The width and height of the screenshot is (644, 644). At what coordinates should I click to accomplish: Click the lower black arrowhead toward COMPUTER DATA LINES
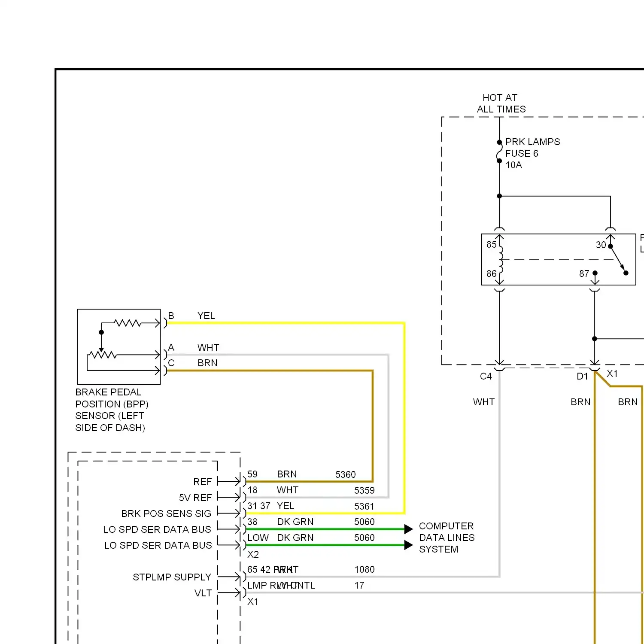tap(408, 545)
